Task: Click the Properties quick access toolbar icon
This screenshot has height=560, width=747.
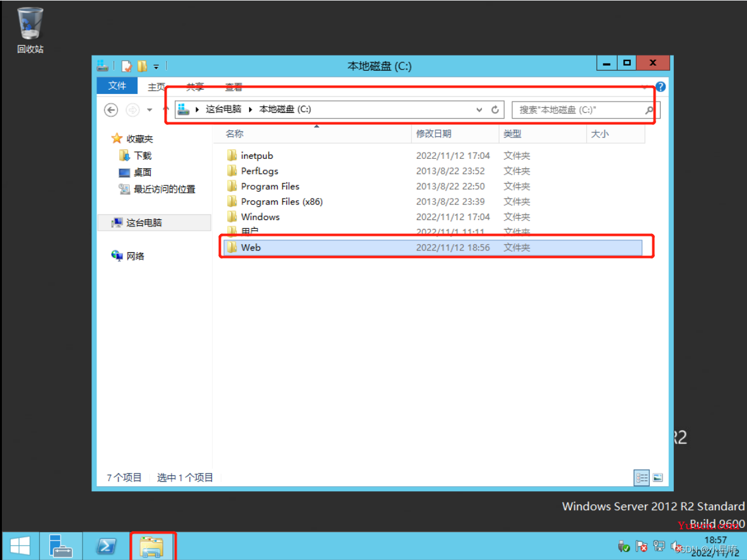Action: [x=127, y=66]
